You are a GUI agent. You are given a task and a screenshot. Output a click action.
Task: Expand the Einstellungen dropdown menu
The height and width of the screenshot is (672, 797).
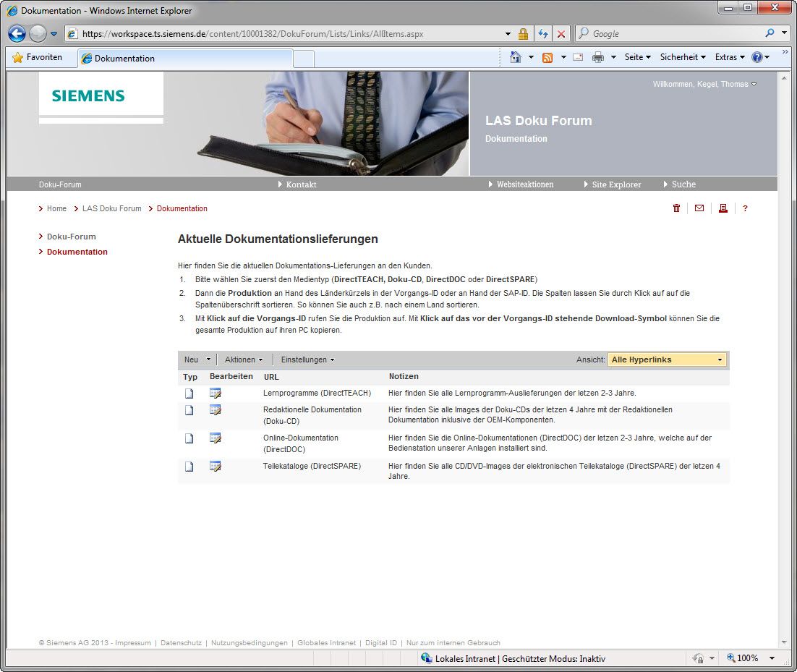[307, 360]
